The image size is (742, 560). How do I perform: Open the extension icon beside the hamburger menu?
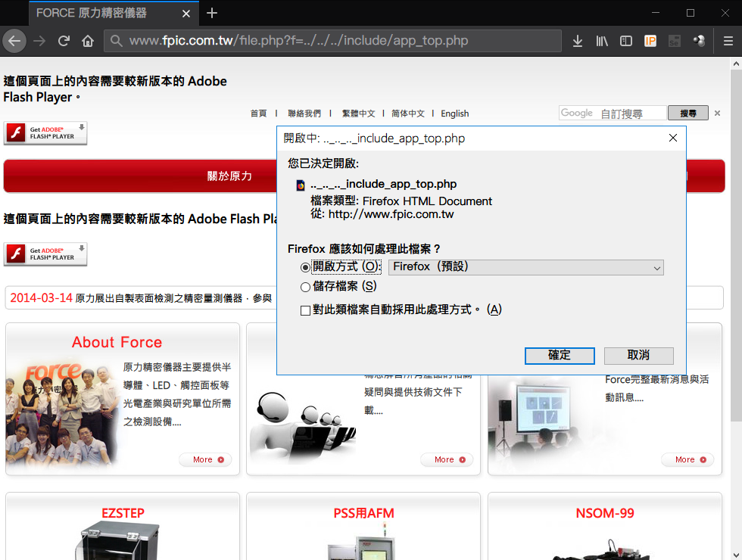(x=699, y=41)
